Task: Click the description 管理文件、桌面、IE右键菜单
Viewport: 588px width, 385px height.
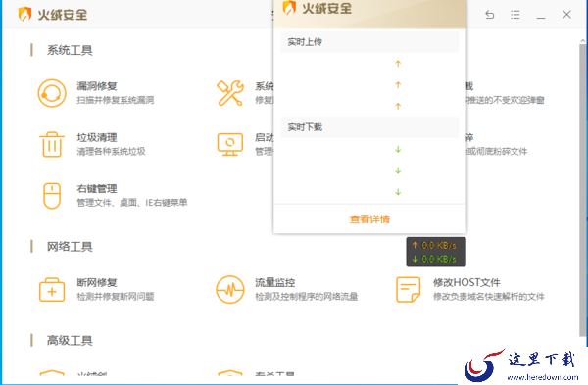Action: pyautogui.click(x=132, y=203)
